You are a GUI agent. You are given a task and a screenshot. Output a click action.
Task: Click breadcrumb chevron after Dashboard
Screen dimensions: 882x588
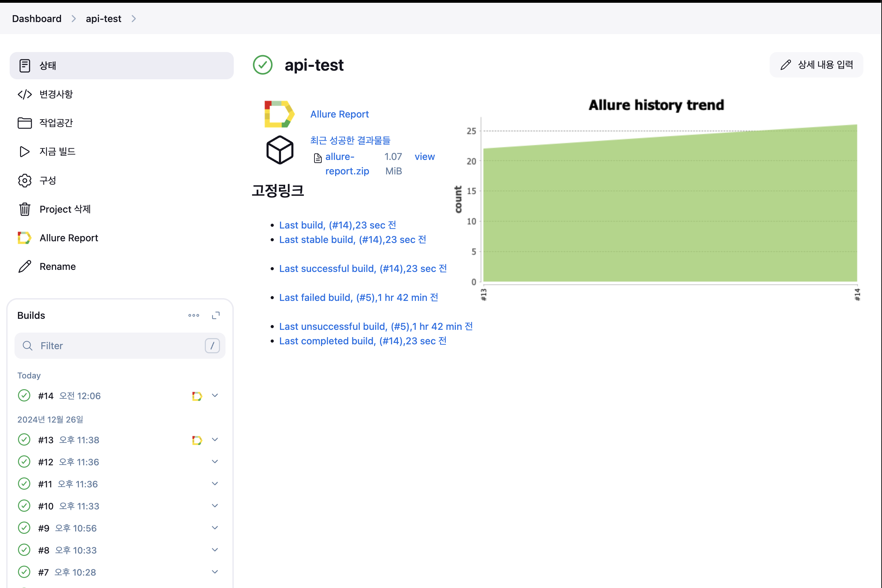click(x=73, y=19)
